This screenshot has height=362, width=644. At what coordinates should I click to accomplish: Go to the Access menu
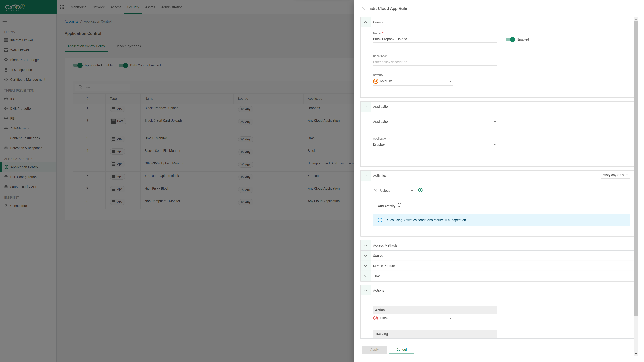coord(116,7)
